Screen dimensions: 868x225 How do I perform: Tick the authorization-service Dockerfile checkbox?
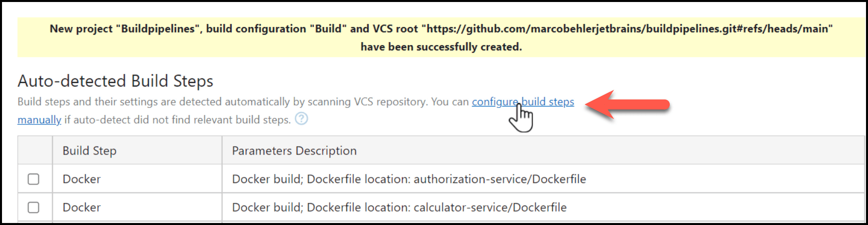coord(34,179)
